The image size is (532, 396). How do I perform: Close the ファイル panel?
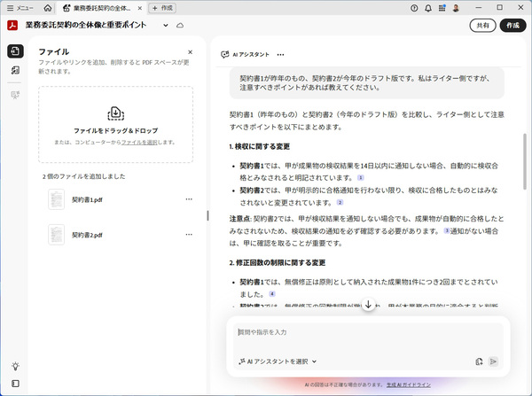(190, 52)
